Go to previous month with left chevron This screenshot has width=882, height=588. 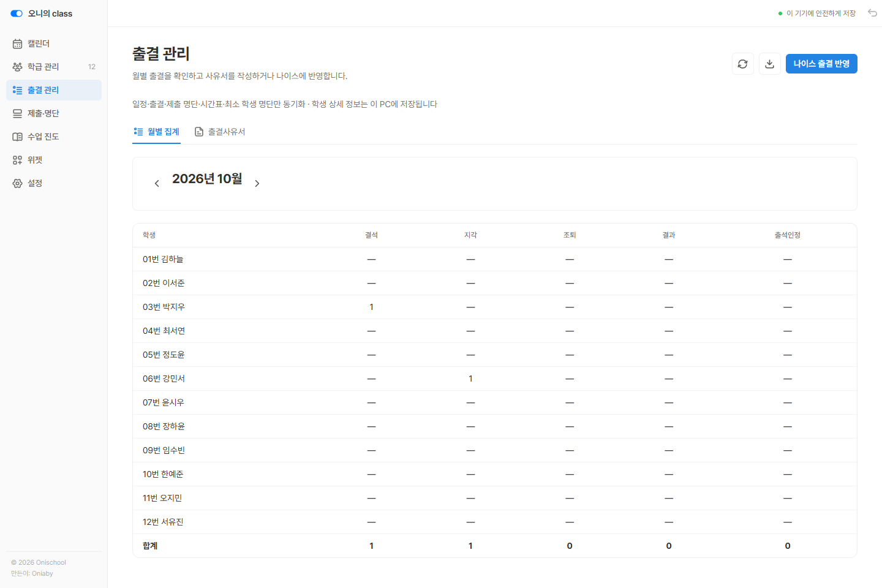tap(157, 183)
